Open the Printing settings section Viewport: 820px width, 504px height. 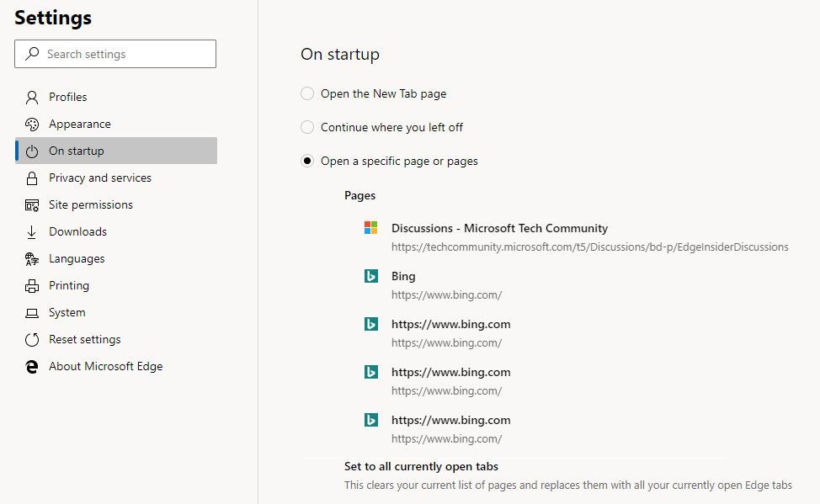pyautogui.click(x=116, y=285)
